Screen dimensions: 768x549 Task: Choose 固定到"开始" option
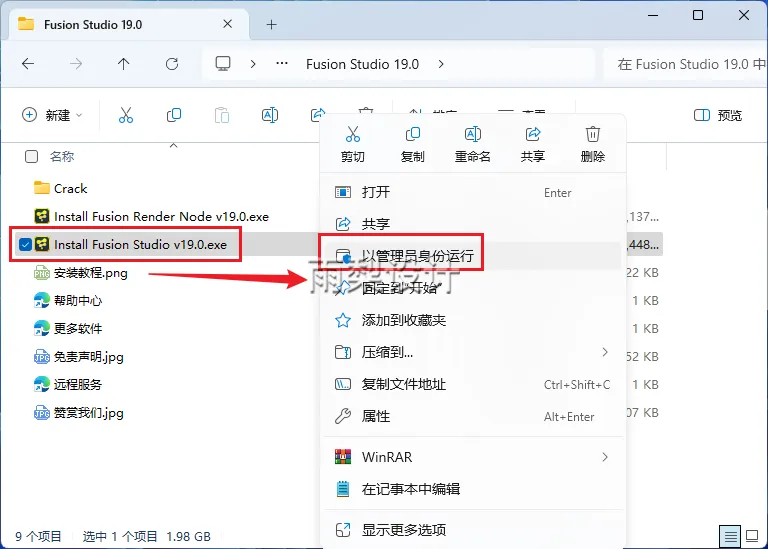(x=473, y=288)
